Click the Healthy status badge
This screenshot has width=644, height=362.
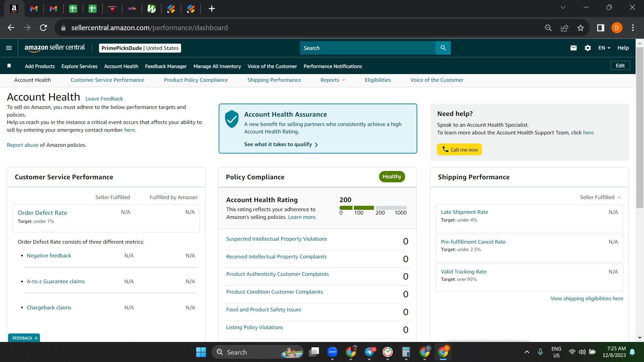click(392, 177)
